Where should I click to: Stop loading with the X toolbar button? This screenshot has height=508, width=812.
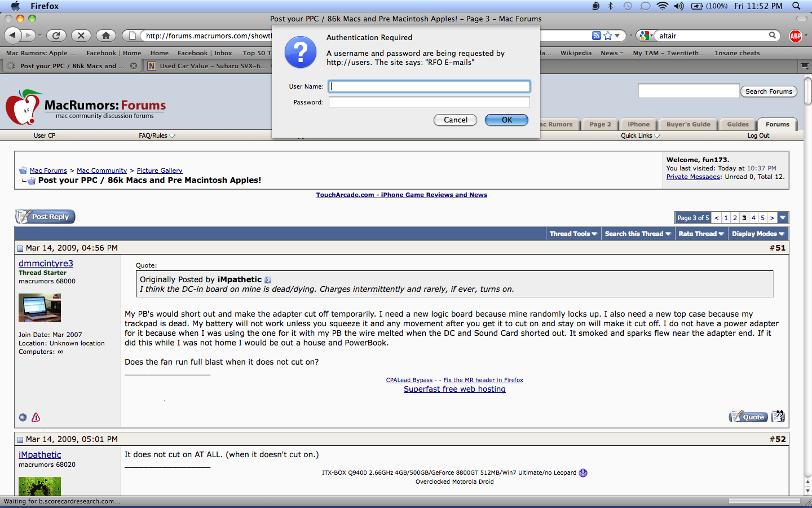[81, 36]
